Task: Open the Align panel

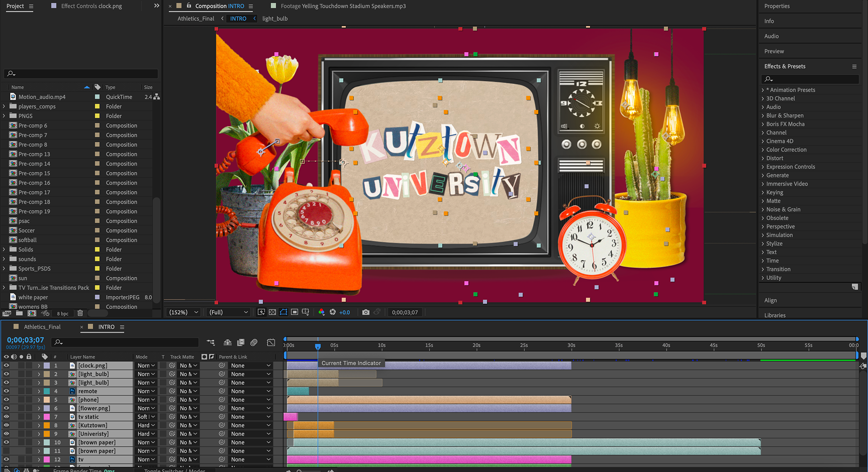Action: [x=770, y=300]
